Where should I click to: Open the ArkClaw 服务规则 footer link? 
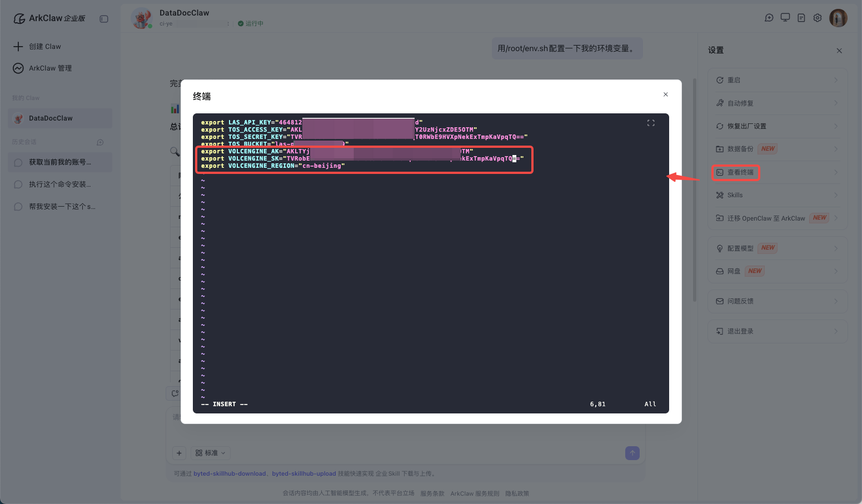(x=475, y=493)
